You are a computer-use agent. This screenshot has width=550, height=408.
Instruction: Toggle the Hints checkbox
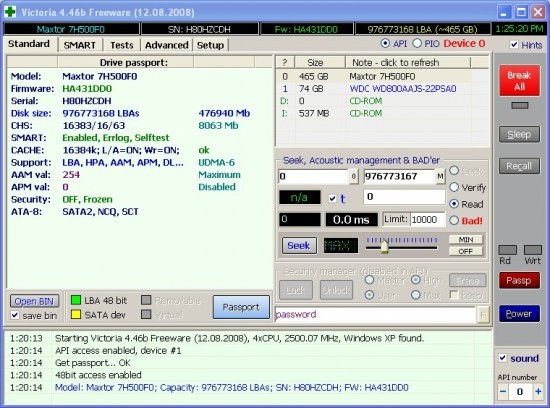pos(514,45)
